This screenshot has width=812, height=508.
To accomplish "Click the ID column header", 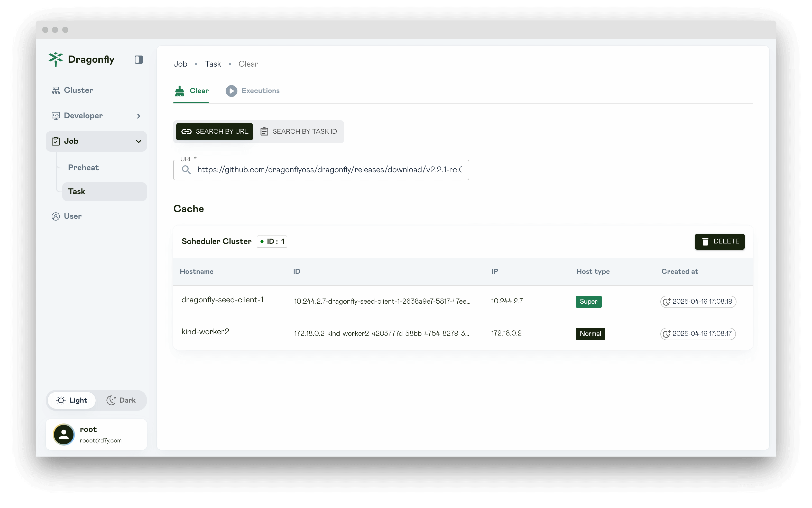I will pos(297,272).
